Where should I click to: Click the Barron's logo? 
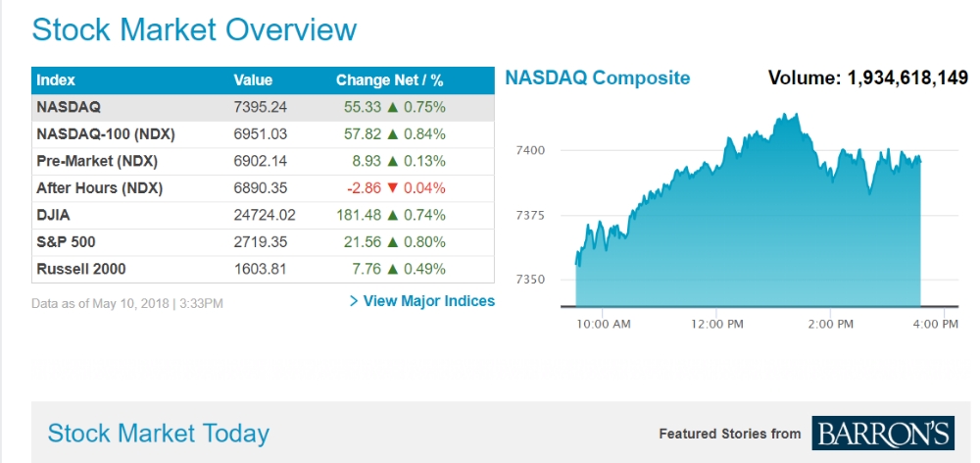point(882,433)
